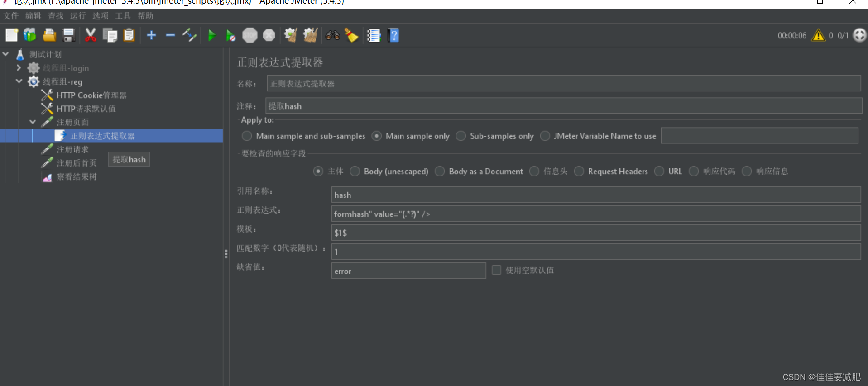The height and width of the screenshot is (386, 868).
Task: Collapse the 测试计划 tree node
Action: click(x=6, y=54)
